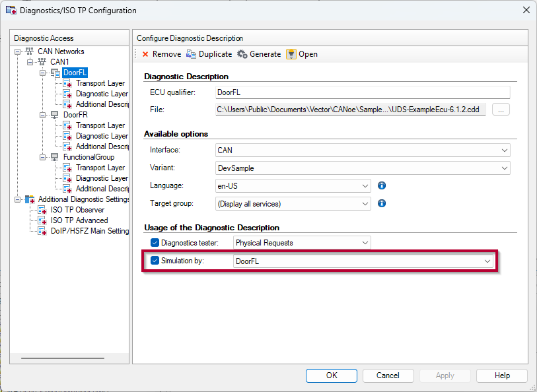
Task: Click the Additional Diagnostic Settings icon
Action: [x=30, y=199]
